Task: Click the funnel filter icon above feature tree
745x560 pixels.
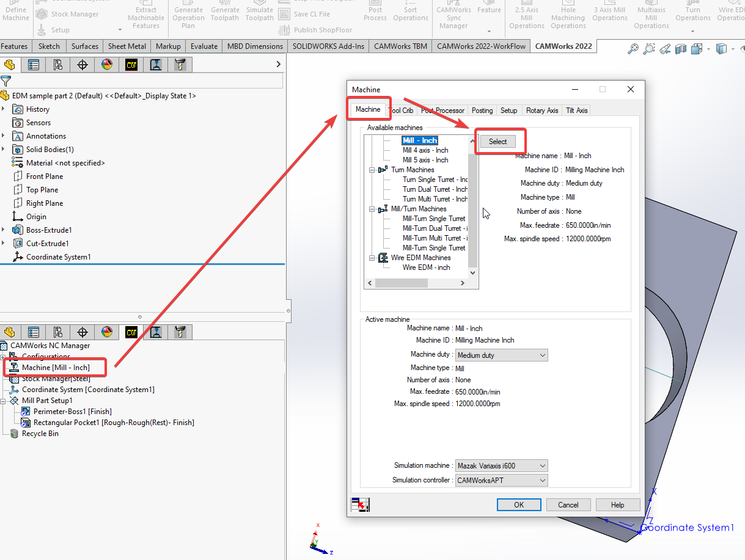Action: tap(6, 80)
